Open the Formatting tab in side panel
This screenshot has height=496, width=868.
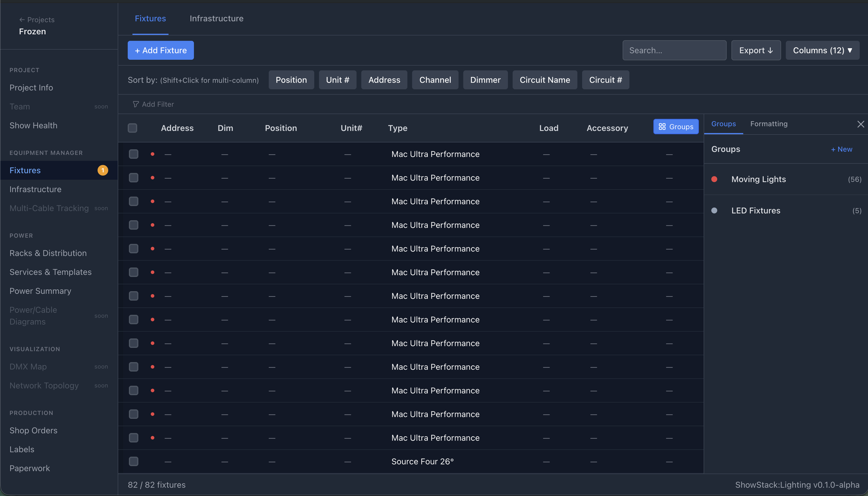tap(769, 124)
